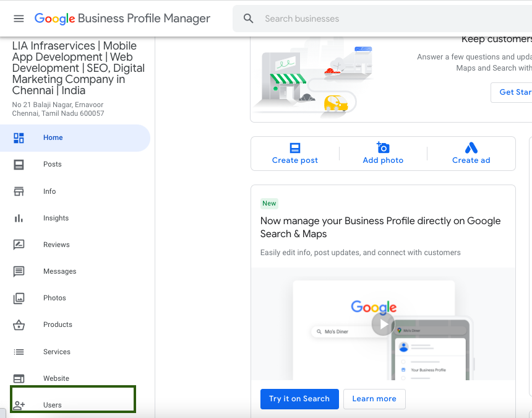This screenshot has width=532, height=418.
Task: Select the Website icon in sidebar
Action: [x=19, y=378]
